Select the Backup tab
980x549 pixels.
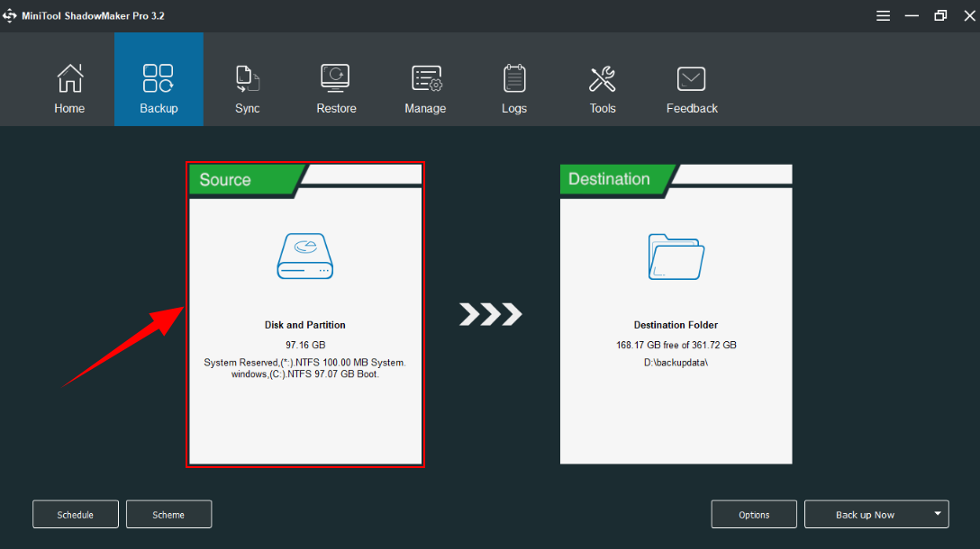(159, 79)
